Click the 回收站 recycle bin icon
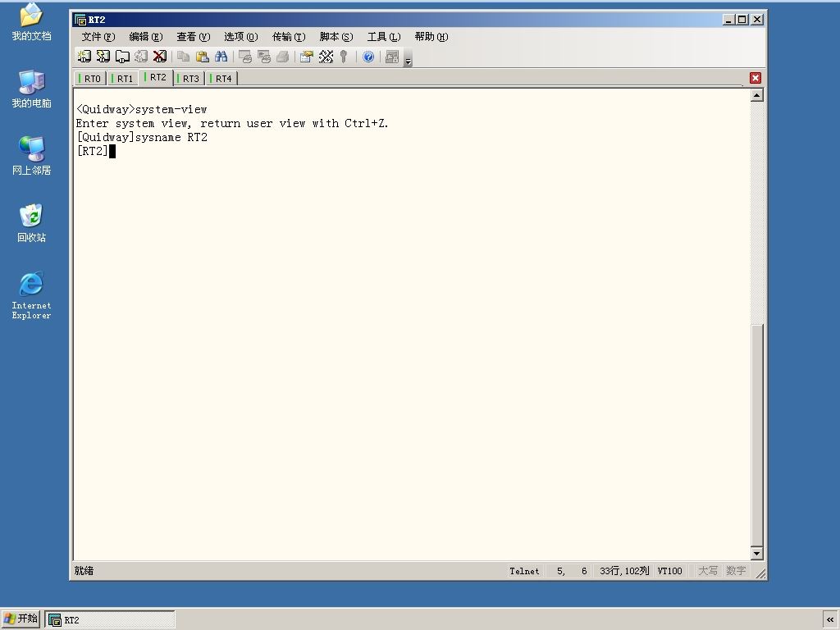Image resolution: width=840 pixels, height=630 pixels. pos(32,223)
